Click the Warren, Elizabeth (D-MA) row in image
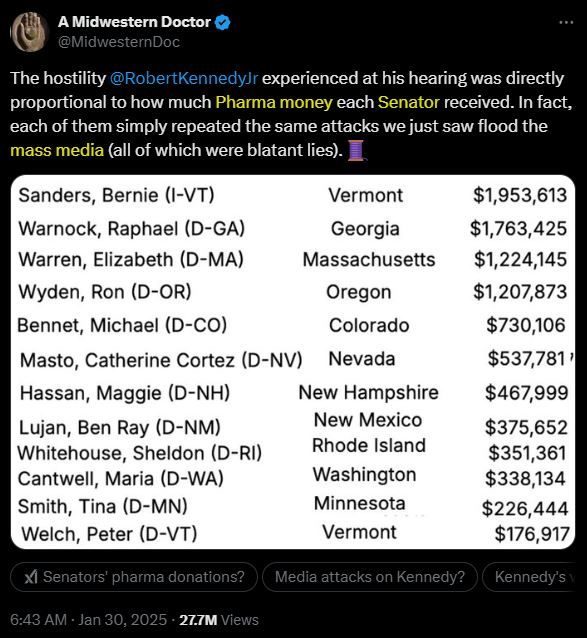Screen dimensions: 587x638 tap(293, 260)
